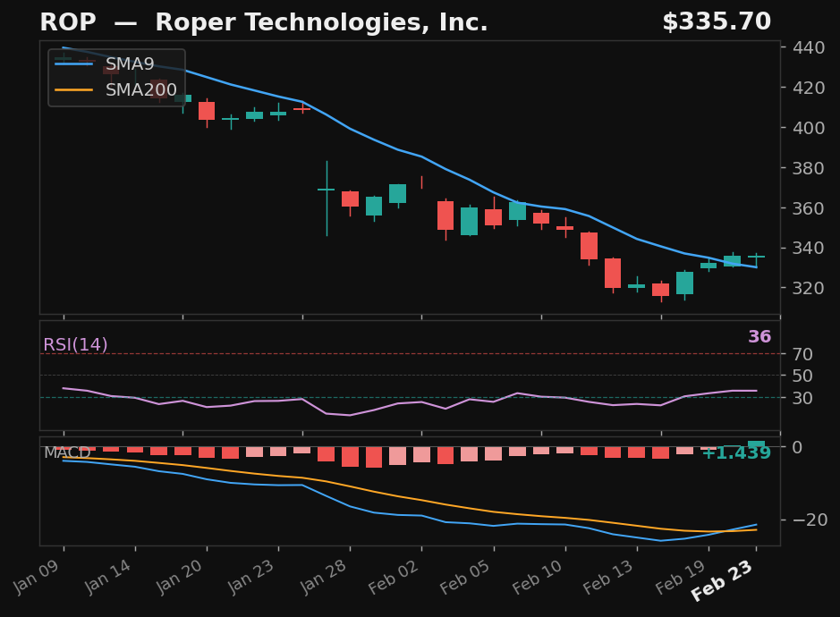Click the Feb 02 date label

click(394, 578)
